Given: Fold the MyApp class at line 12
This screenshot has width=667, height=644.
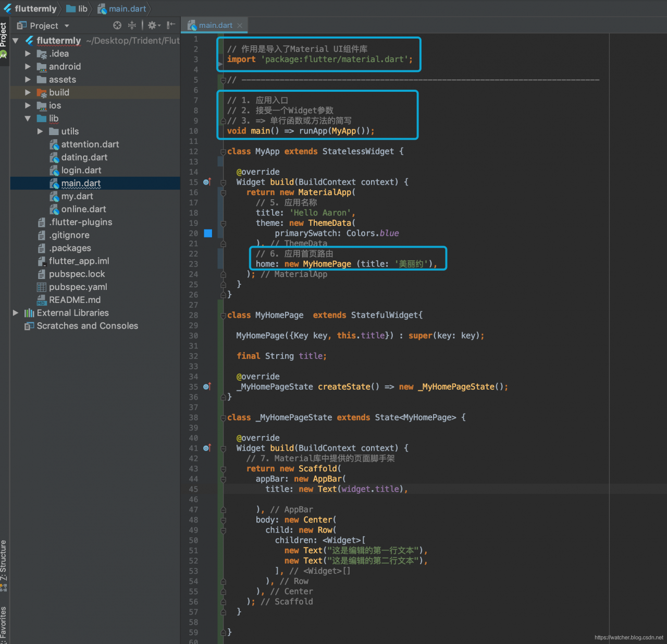Looking at the screenshot, I should click(223, 152).
